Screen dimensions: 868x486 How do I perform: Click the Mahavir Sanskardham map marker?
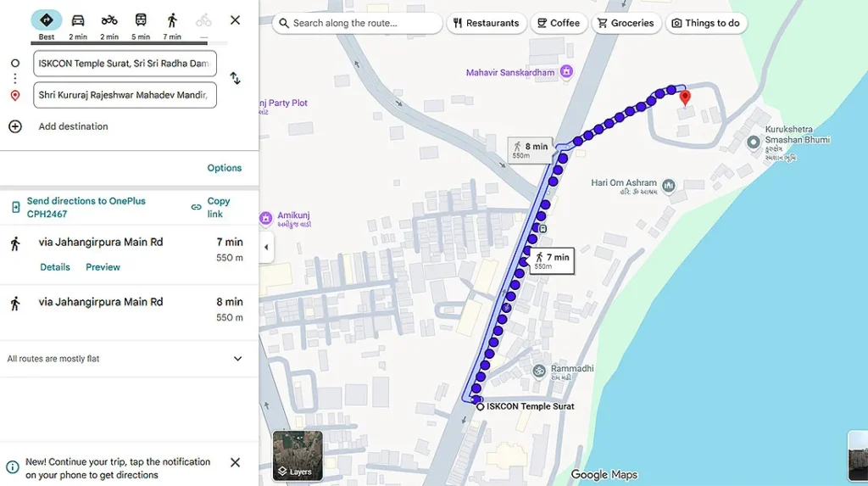pos(566,71)
